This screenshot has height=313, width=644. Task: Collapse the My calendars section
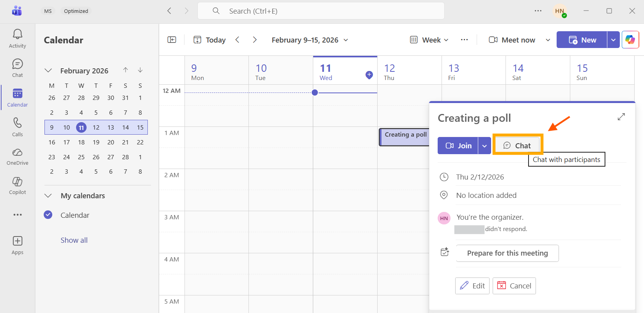[48, 196]
